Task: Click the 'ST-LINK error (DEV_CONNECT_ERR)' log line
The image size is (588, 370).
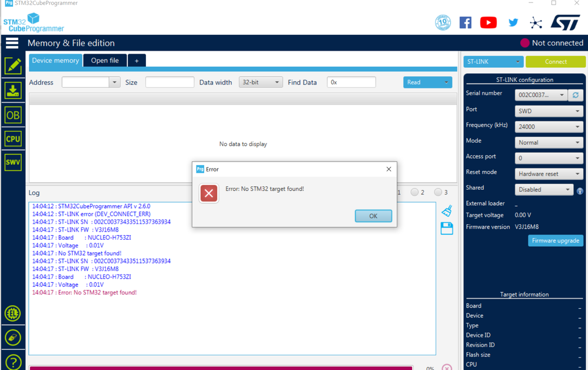Action: [x=91, y=214]
